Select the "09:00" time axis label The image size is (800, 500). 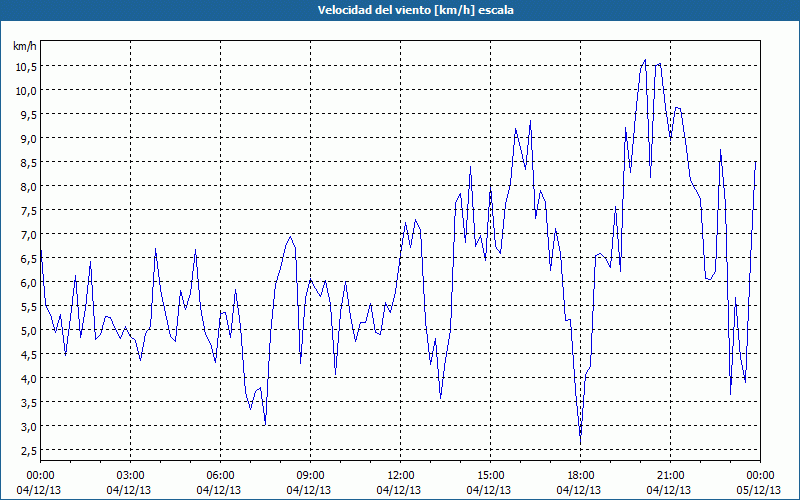point(310,476)
